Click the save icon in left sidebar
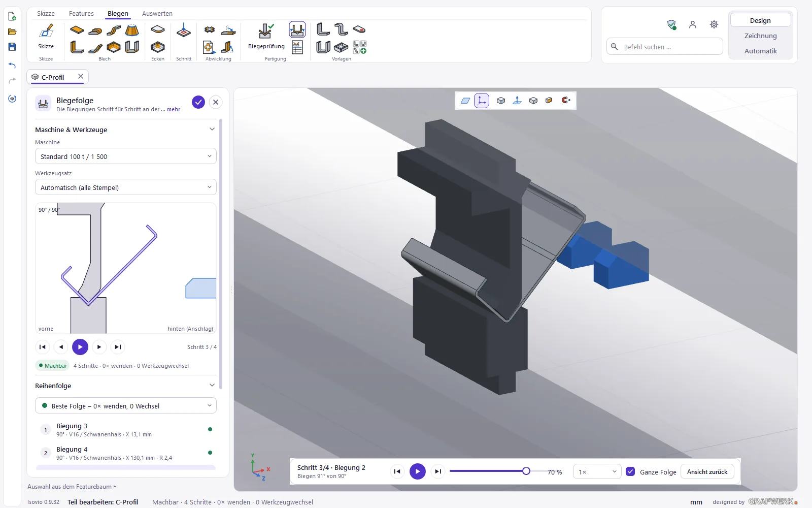 (12, 47)
